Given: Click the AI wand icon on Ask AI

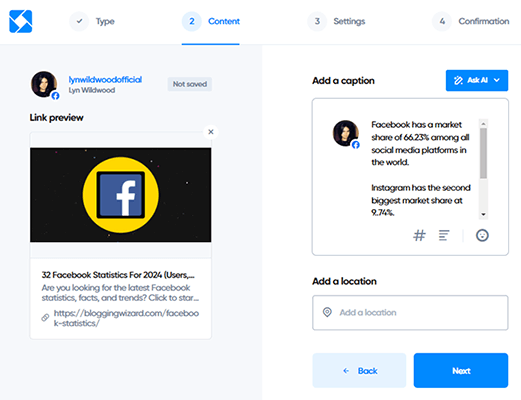Looking at the screenshot, I should click(x=458, y=80).
